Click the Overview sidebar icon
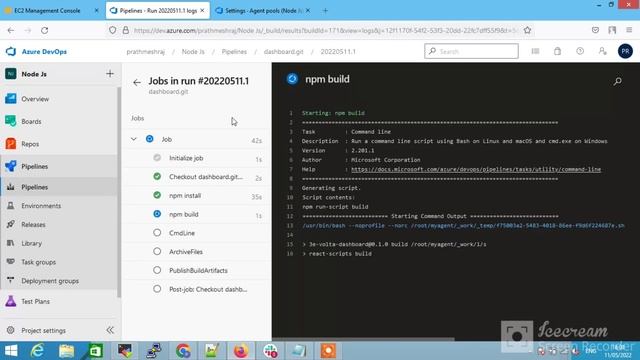Screen dimensions: 640x360 click(x=11, y=99)
